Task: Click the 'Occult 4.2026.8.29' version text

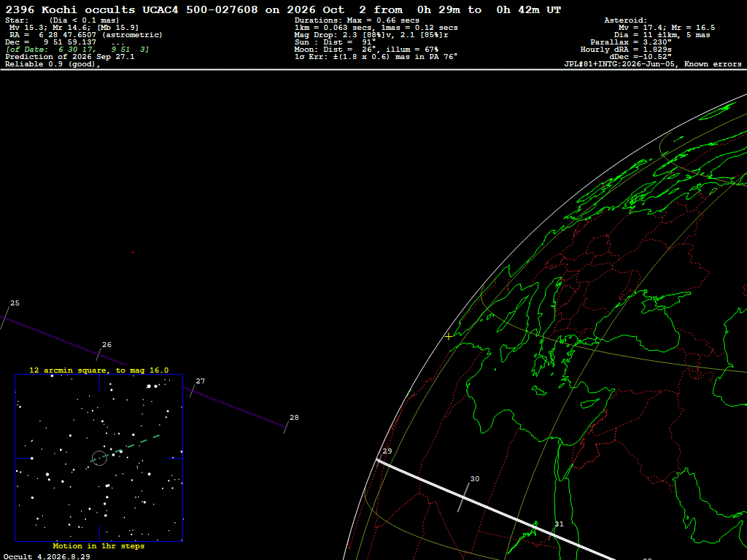Action: pyautogui.click(x=47, y=556)
